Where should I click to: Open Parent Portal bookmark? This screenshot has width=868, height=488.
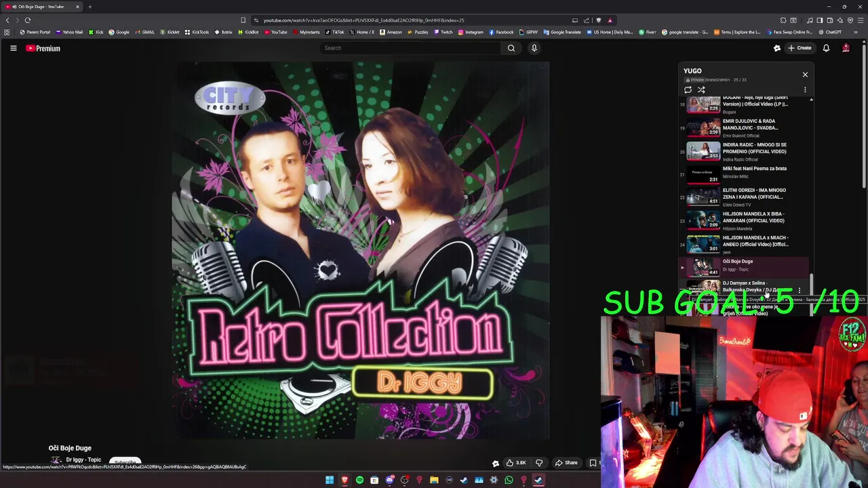pyautogui.click(x=35, y=32)
